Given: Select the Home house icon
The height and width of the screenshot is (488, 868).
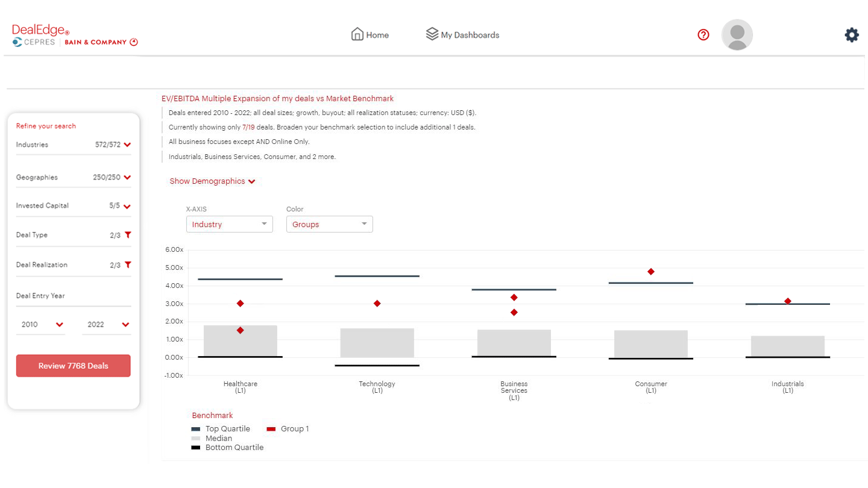Looking at the screenshot, I should [359, 34].
